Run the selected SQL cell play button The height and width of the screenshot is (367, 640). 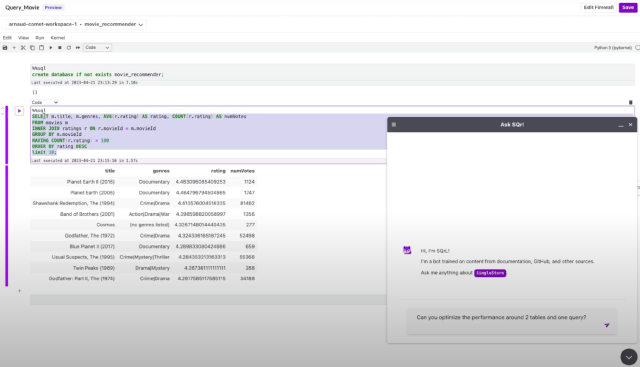19,111
